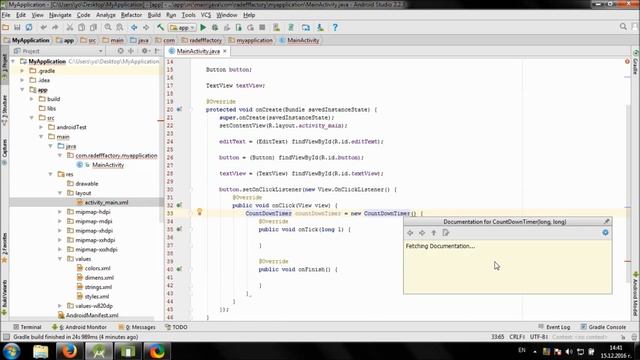Open the Refactor menu
The image size is (640, 360).
pos(131,15)
